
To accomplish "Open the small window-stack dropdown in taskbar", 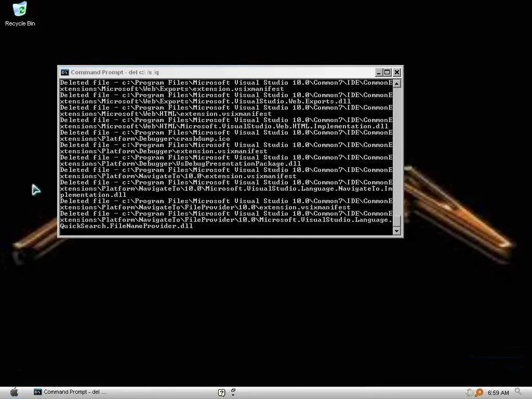I will coord(233,392).
